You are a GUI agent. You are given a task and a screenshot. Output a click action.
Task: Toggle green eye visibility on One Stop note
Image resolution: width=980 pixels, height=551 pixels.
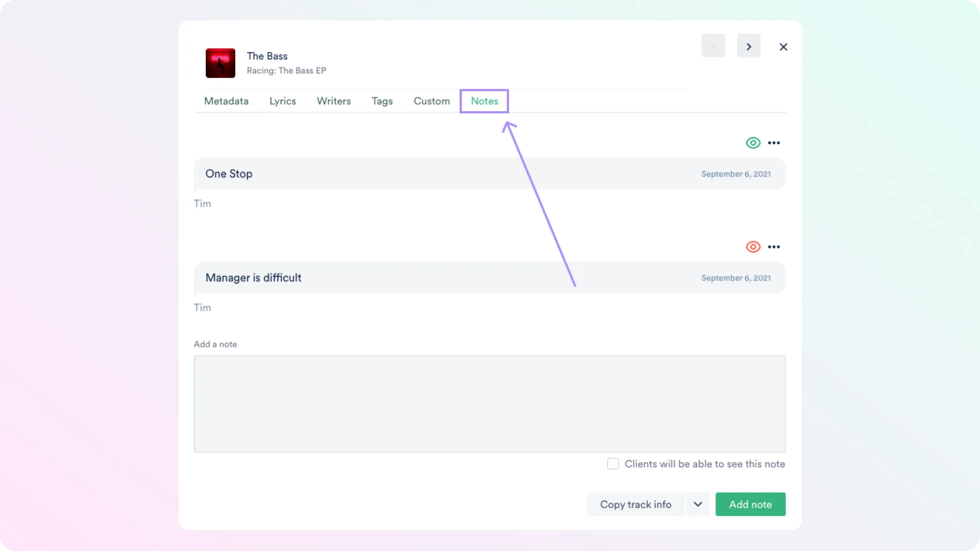(x=753, y=143)
